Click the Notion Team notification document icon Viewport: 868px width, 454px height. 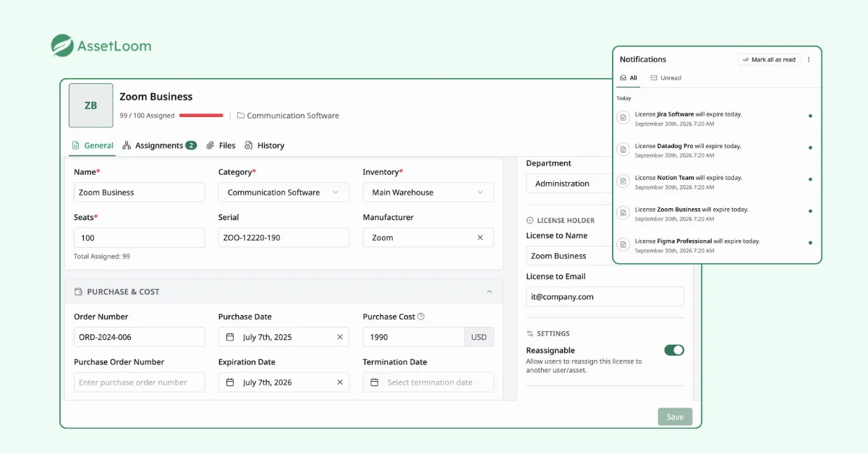pyautogui.click(x=623, y=181)
